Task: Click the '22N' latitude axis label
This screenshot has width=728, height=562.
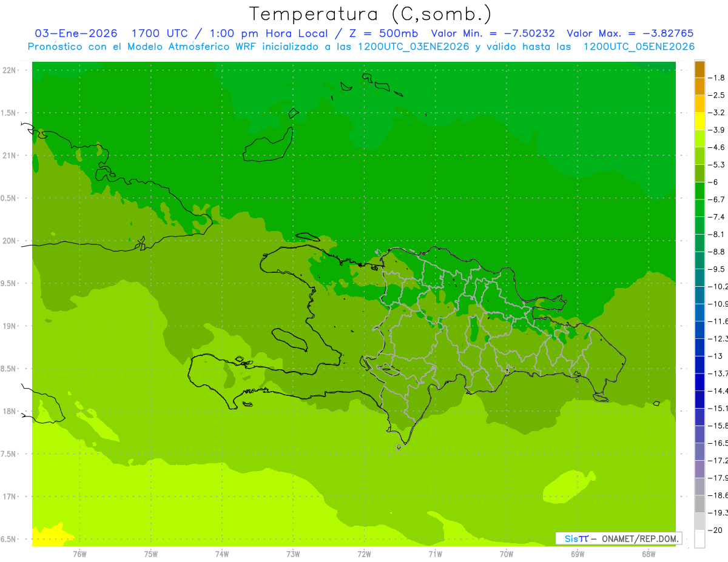Action: tap(9, 70)
